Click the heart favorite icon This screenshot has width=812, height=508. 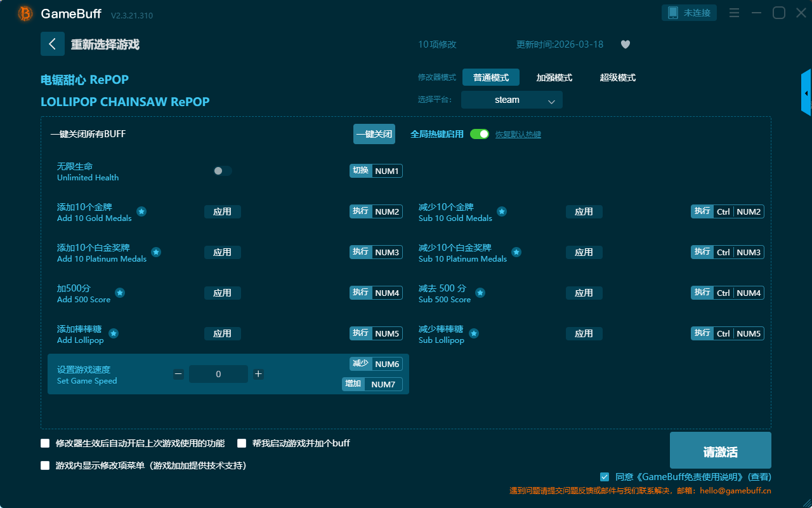point(625,44)
